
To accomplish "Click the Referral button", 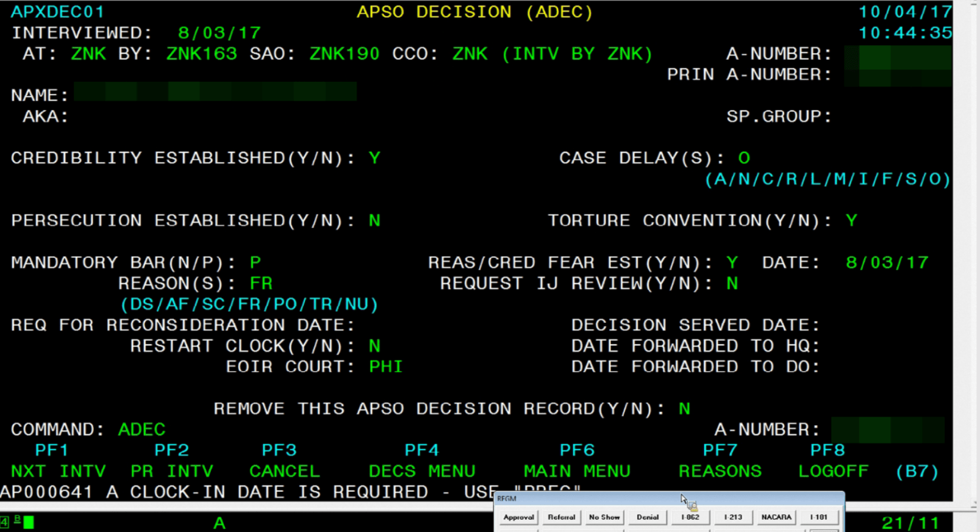I will pyautogui.click(x=561, y=517).
